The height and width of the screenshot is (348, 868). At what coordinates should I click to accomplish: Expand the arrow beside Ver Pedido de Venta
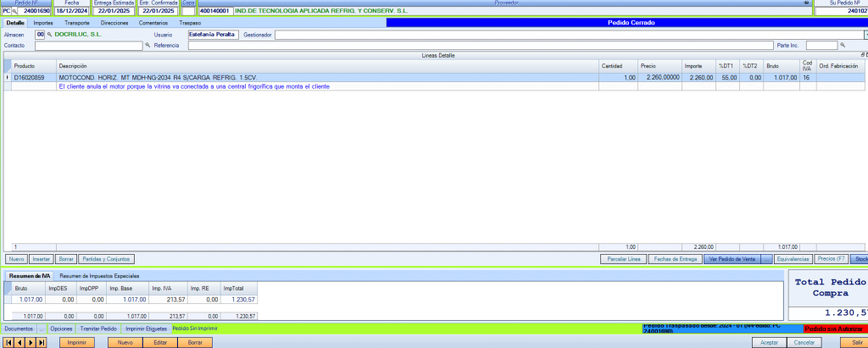(x=766, y=258)
